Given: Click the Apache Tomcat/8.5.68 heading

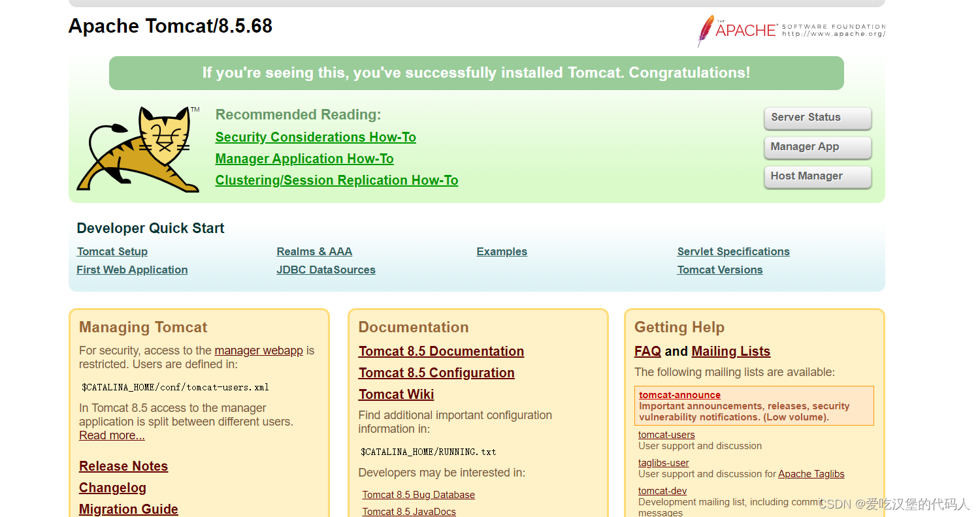Looking at the screenshot, I should coord(171,26).
